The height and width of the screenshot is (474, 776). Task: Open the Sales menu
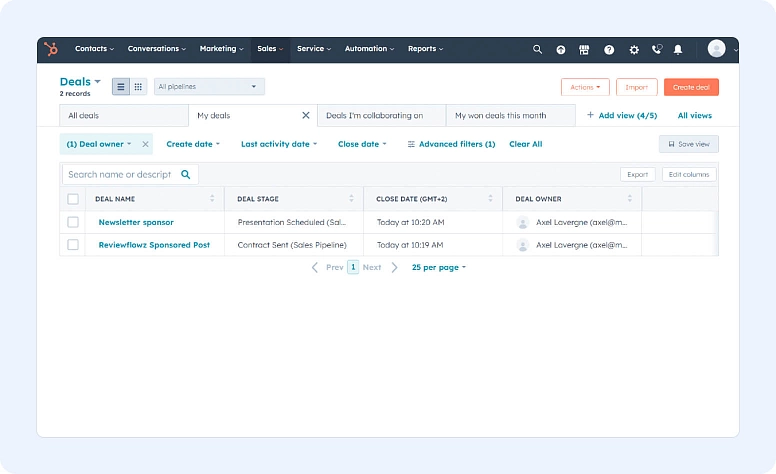(x=270, y=49)
